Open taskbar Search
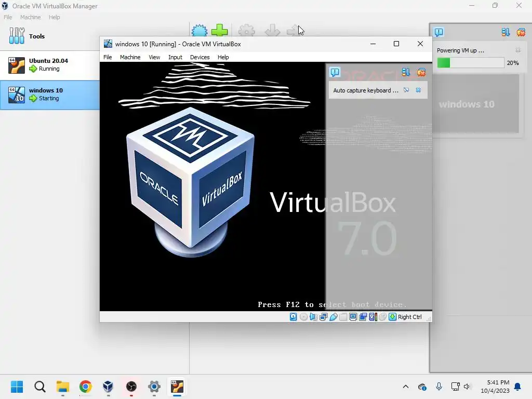 coord(39,387)
